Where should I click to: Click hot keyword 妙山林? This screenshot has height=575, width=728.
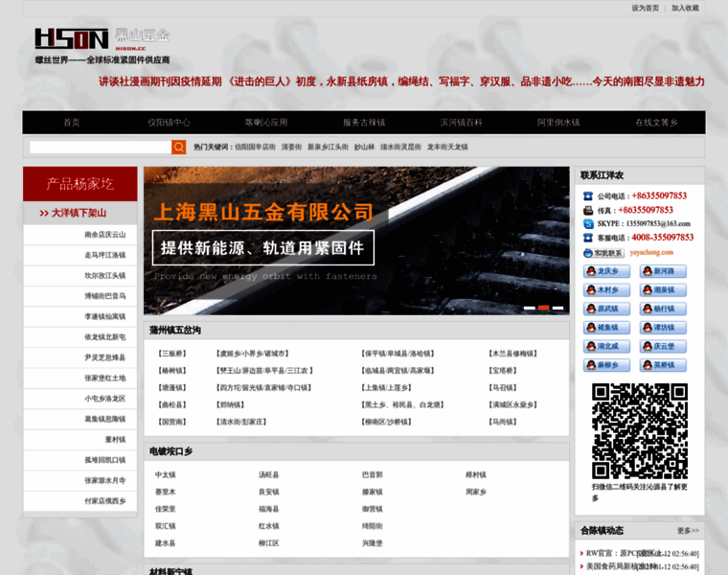(x=364, y=148)
